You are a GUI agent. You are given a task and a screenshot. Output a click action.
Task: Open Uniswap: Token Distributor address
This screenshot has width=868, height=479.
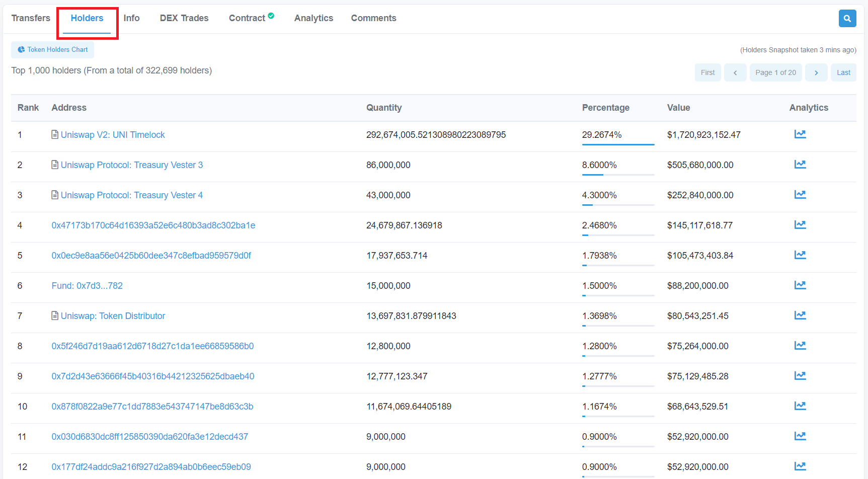point(113,316)
